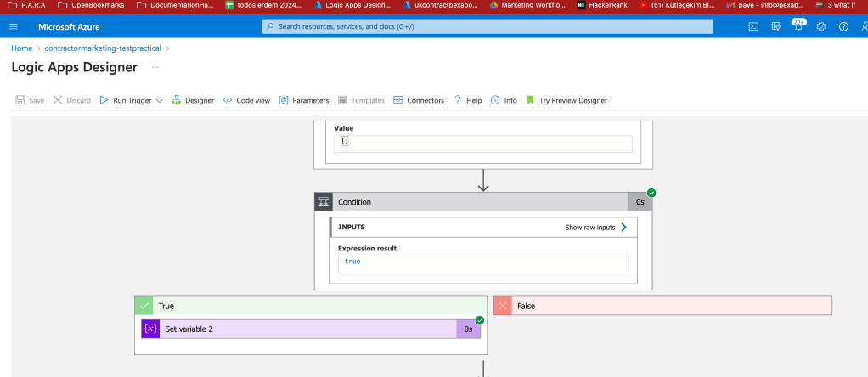Click the Set variable 2 success badge
This screenshot has width=868, height=377.
click(x=480, y=320)
